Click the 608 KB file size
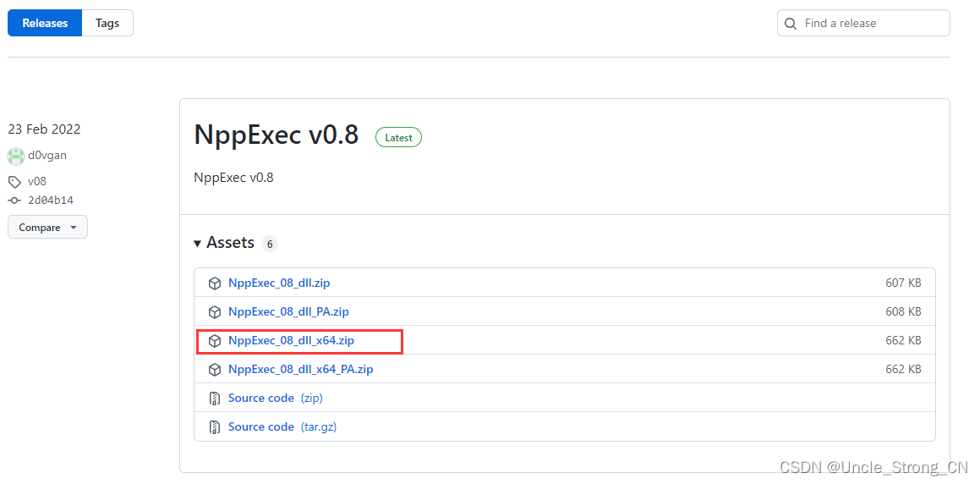Viewport: 980px width, 484px height. pyautogui.click(x=903, y=312)
